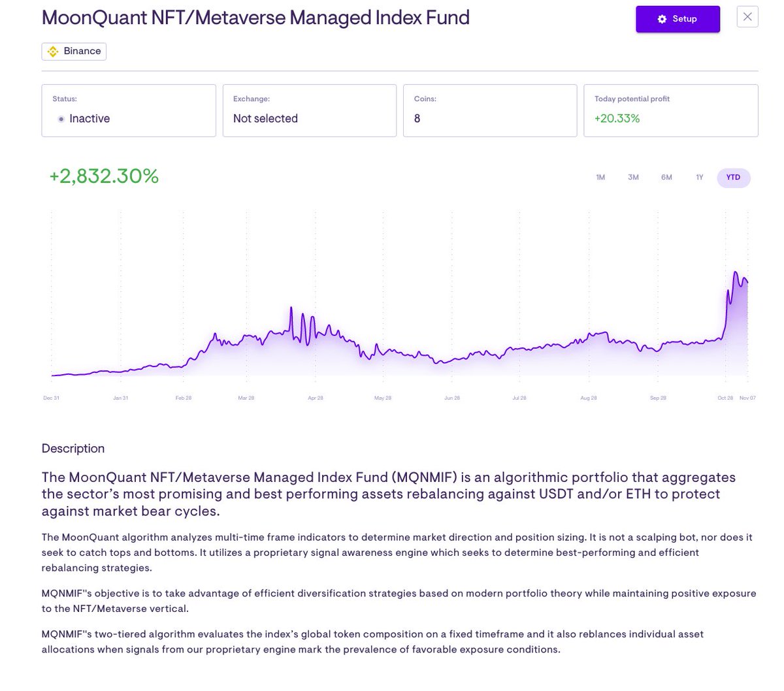784x691 pixels.
Task: Click the Sep 28 axis label
Action: click(658, 398)
